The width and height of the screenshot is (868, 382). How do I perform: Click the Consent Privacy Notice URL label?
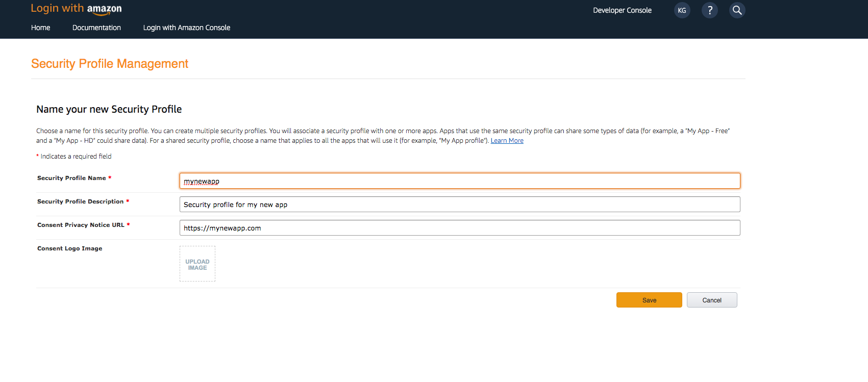pyautogui.click(x=84, y=225)
